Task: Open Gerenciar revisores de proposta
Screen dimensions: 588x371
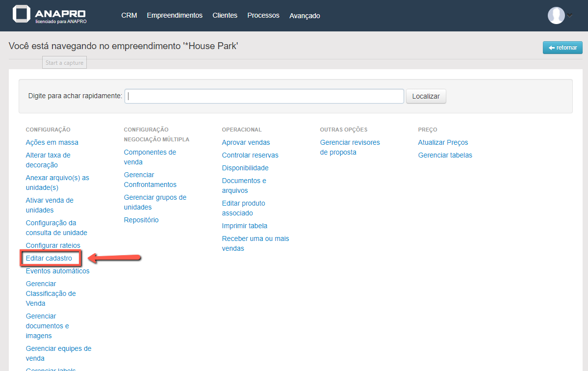Action: [350, 147]
